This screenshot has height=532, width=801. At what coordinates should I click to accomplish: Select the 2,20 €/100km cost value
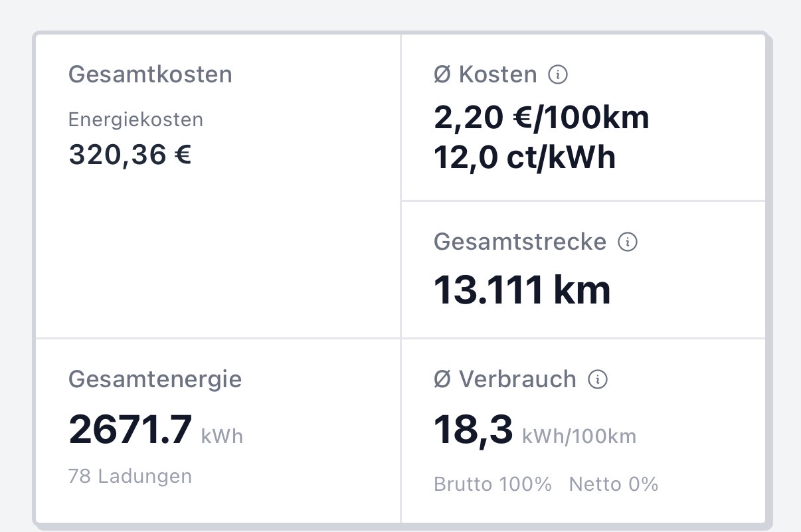[x=541, y=118]
